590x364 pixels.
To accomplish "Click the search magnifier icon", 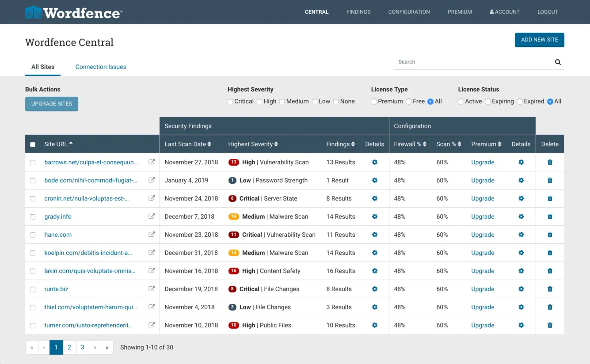I will coord(557,62).
